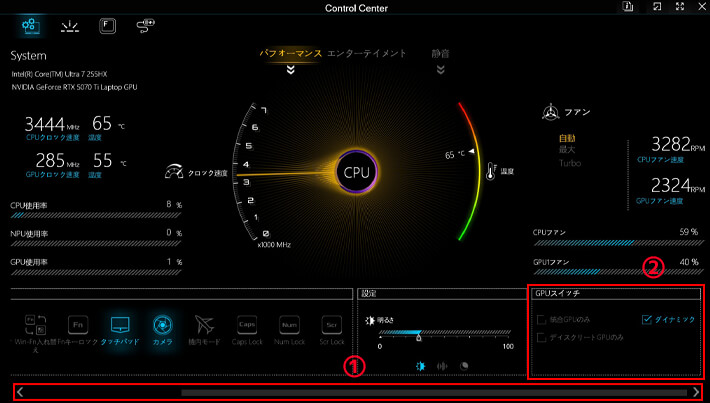Open the System monitoring tab icon
The image size is (710, 403).
pos(31,24)
